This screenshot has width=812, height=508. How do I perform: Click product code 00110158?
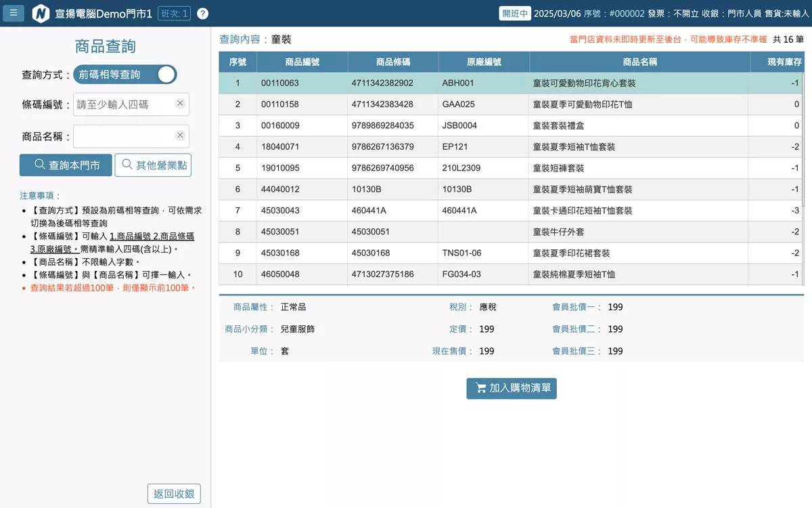pos(280,104)
